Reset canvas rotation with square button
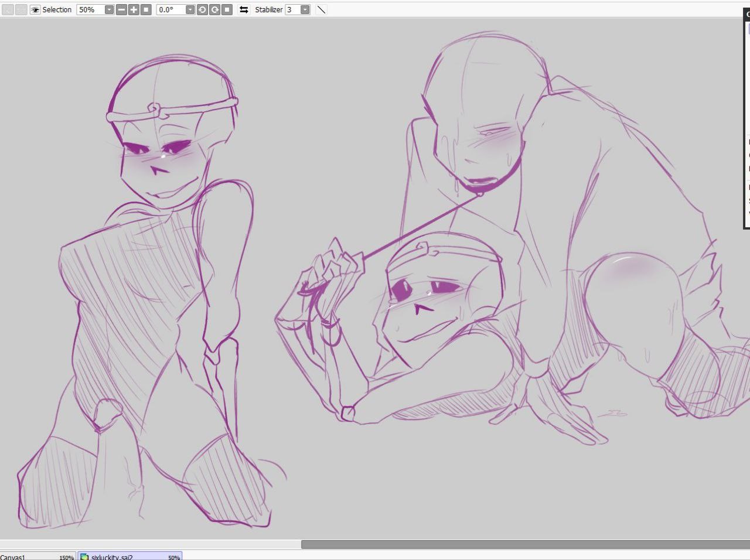This screenshot has height=560, width=750. coord(227,10)
